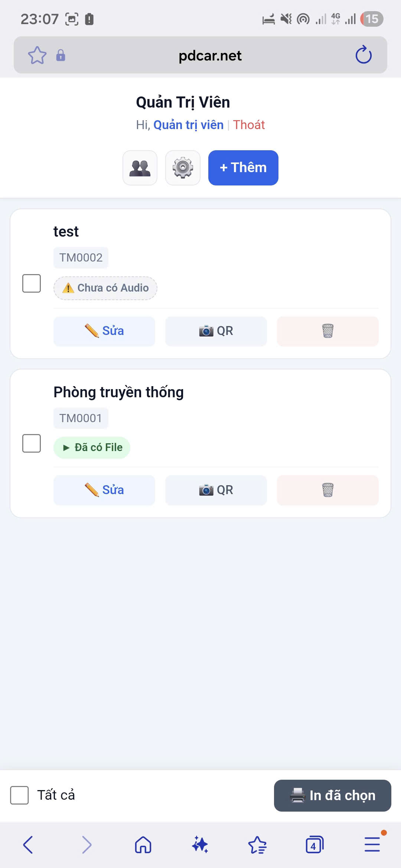Delete the test item with trash icon
This screenshot has height=868, width=401.
point(327,331)
